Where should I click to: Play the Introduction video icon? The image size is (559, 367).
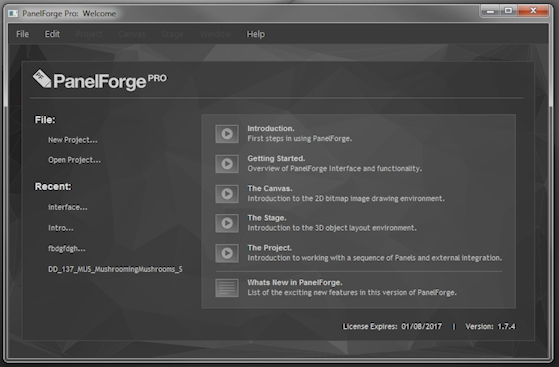227,134
